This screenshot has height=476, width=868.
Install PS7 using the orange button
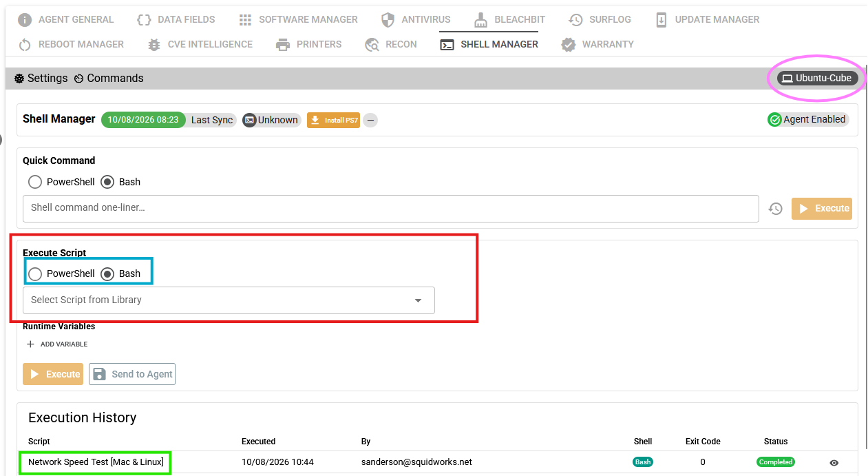pos(333,120)
